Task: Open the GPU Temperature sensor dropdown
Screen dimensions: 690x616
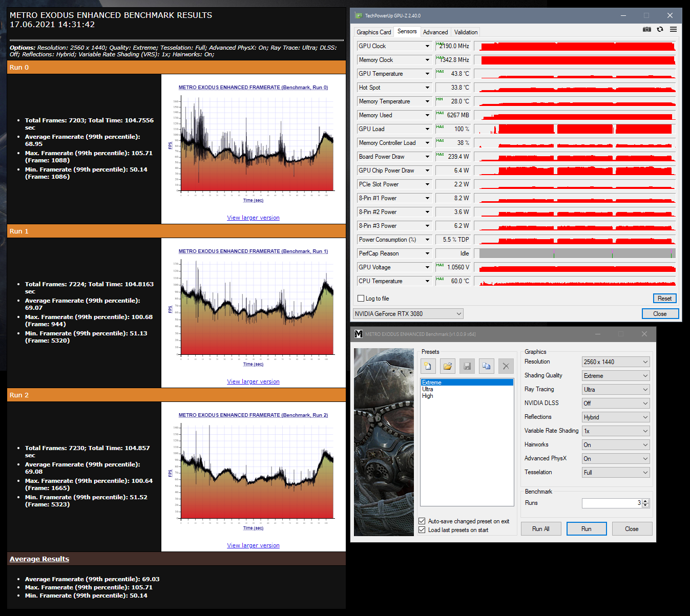Action: tap(427, 74)
